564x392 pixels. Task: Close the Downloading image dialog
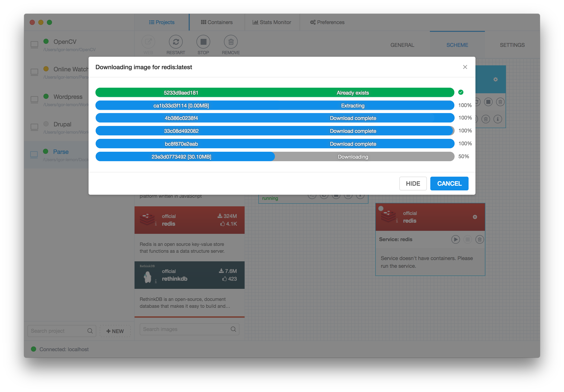pos(465,67)
